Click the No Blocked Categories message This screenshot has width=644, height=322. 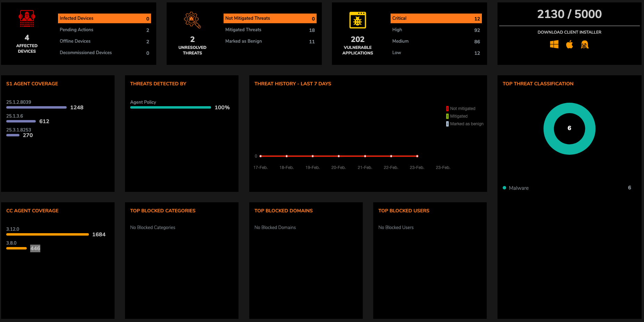[x=153, y=228]
